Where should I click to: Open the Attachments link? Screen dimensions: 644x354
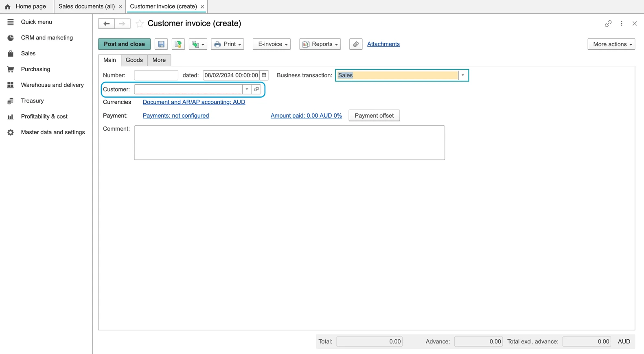(x=383, y=44)
